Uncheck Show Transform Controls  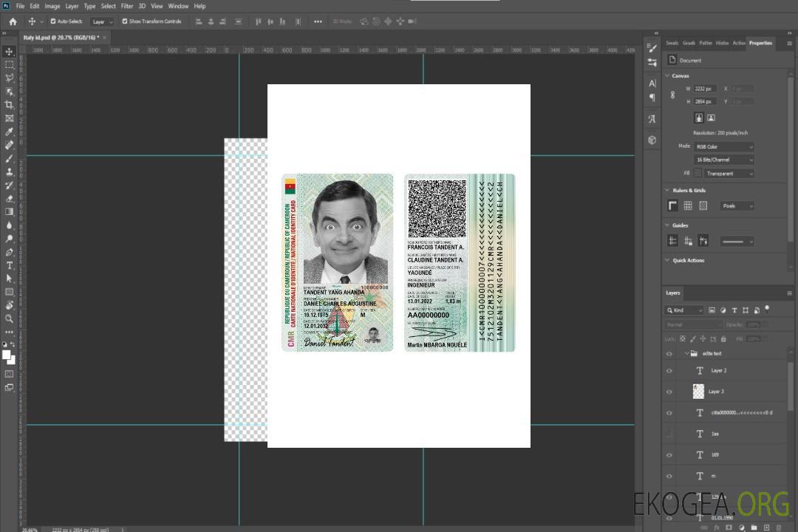[125, 21]
